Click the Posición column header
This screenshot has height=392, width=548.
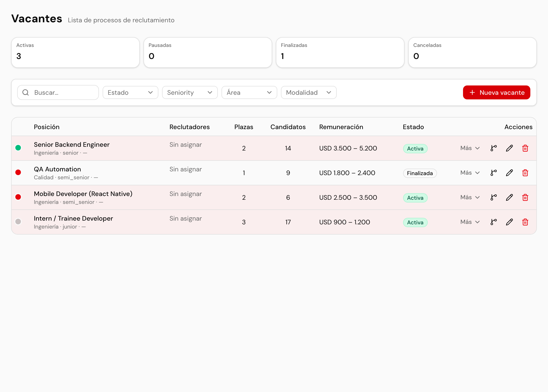click(47, 127)
